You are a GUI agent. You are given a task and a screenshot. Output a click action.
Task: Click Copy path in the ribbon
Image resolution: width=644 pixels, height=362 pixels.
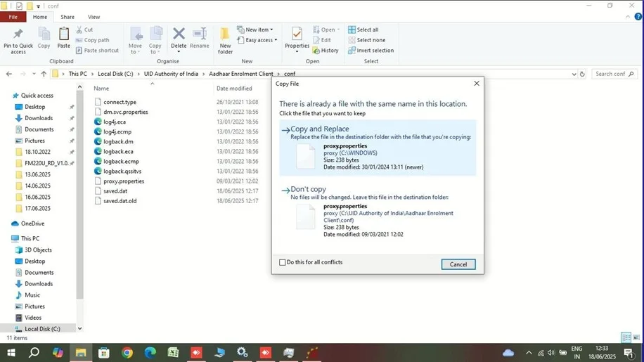coord(92,40)
